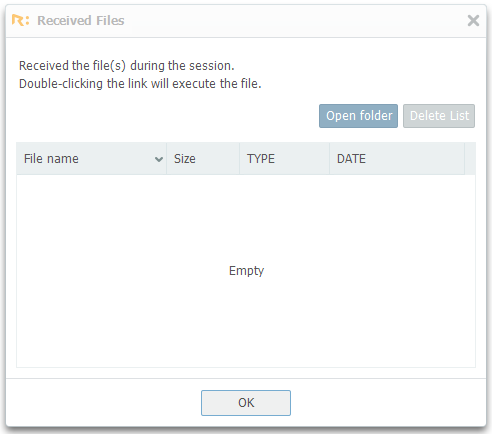Toggle the sort arrow beside File name

point(159,159)
